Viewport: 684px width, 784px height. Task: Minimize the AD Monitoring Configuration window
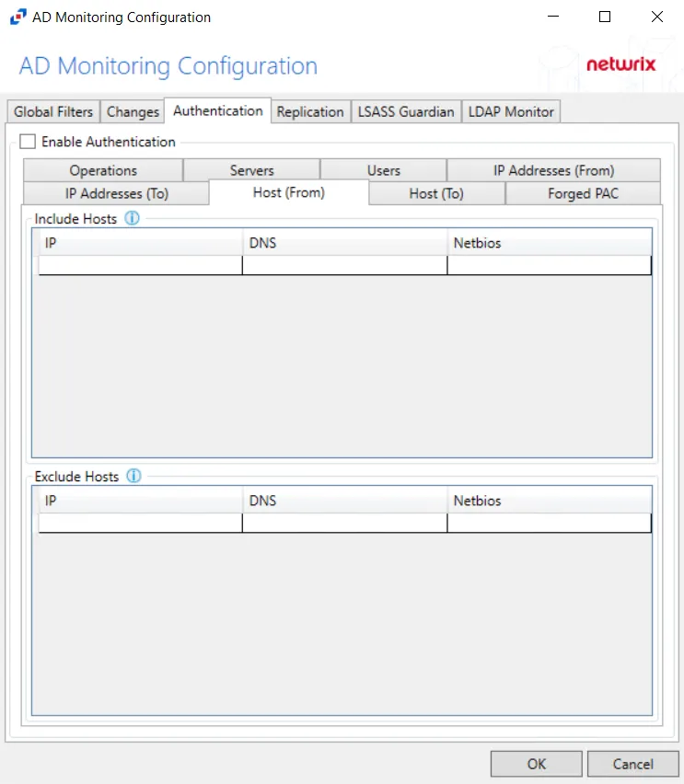point(553,17)
